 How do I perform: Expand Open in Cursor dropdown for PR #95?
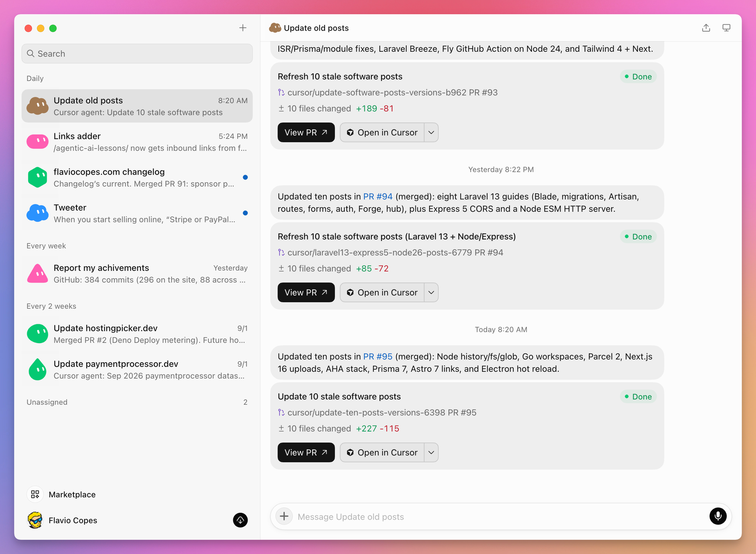pyautogui.click(x=431, y=452)
